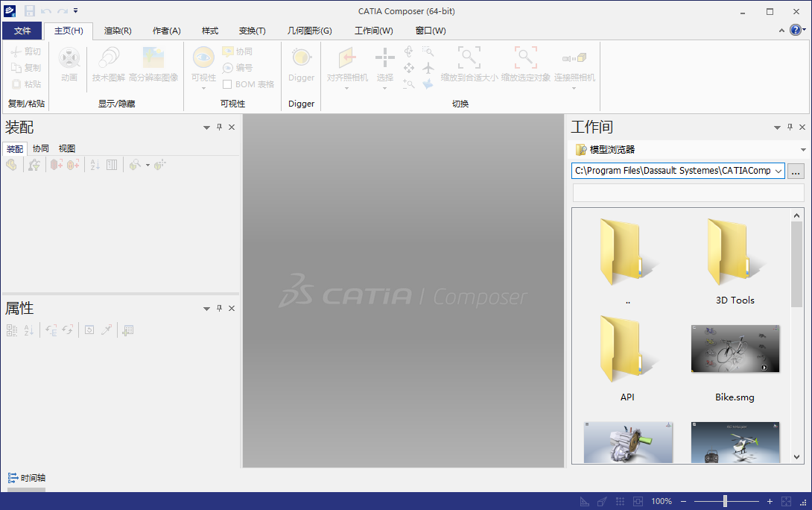Viewport: 812px width, 510px height.
Task: Click the zoom slider handle in the status bar
Action: point(725,500)
